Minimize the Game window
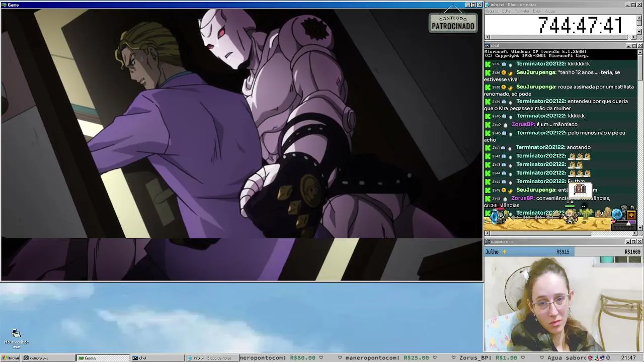644x362 pixels. (x=468, y=5)
